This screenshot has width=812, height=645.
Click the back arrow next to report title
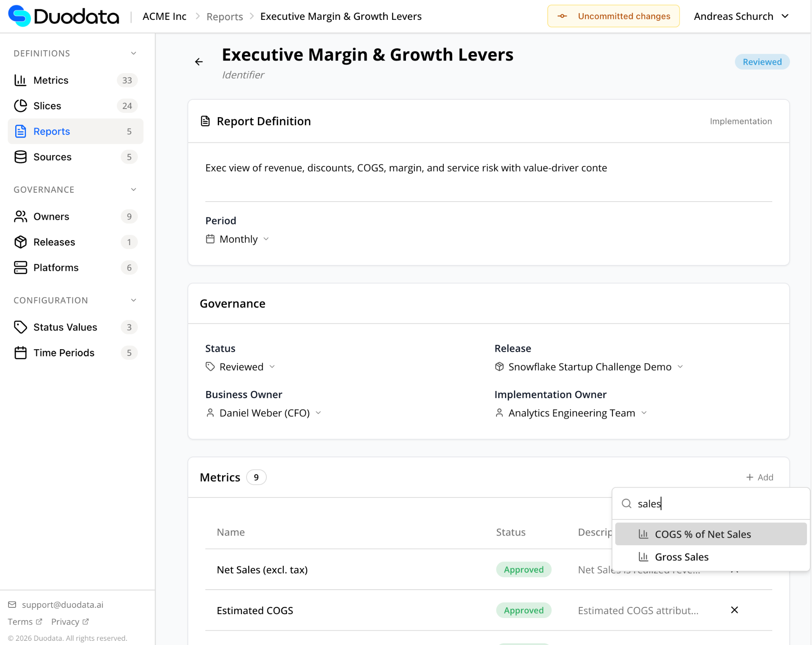coord(199,62)
